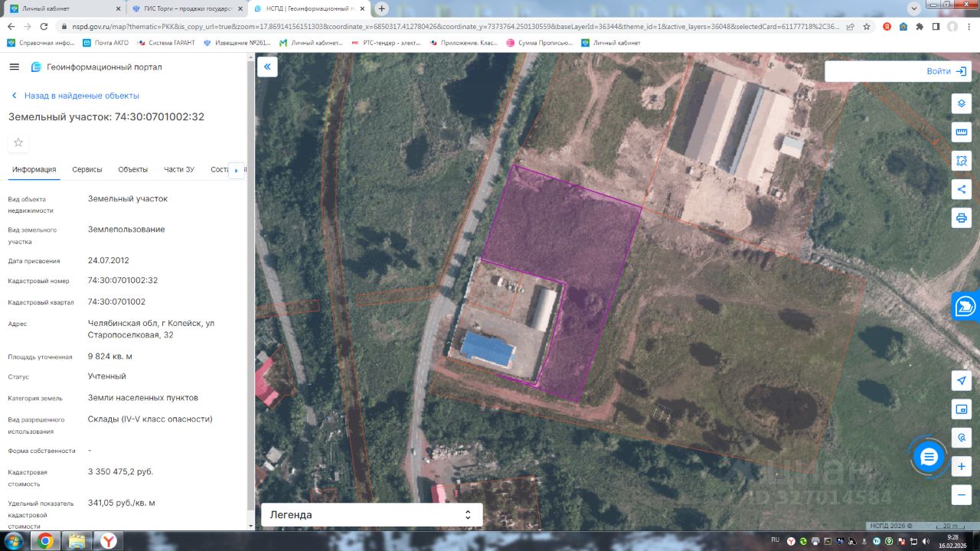Open the Объекты tab

coord(132,169)
